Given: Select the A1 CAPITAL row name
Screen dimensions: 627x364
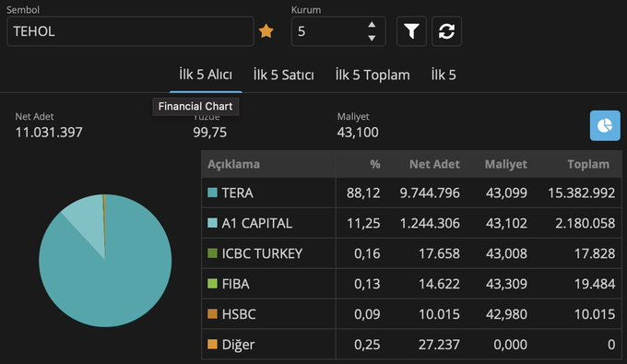Looking at the screenshot, I should pos(257,223).
